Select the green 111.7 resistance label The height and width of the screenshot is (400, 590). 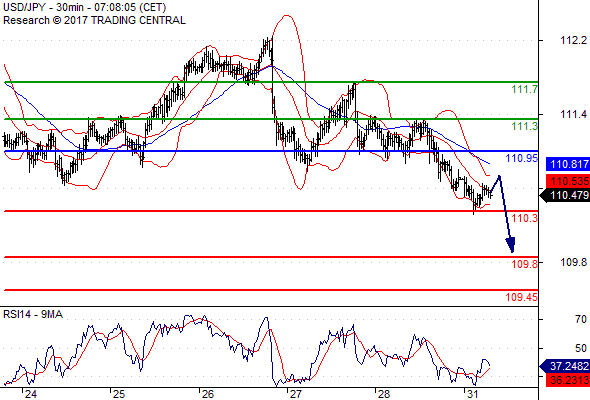525,90
